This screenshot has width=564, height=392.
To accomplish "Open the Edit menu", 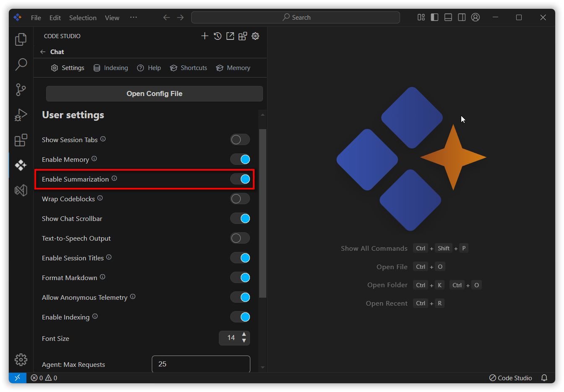I will coord(55,18).
